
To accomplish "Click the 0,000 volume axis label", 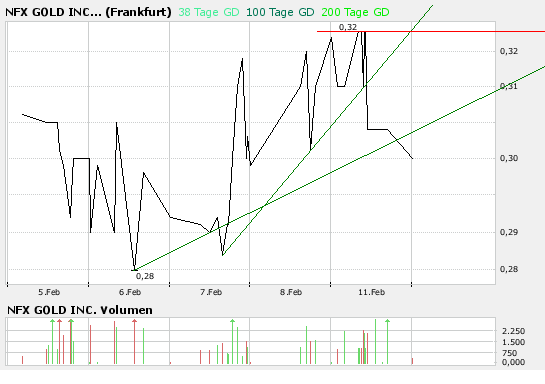I will (x=513, y=362).
